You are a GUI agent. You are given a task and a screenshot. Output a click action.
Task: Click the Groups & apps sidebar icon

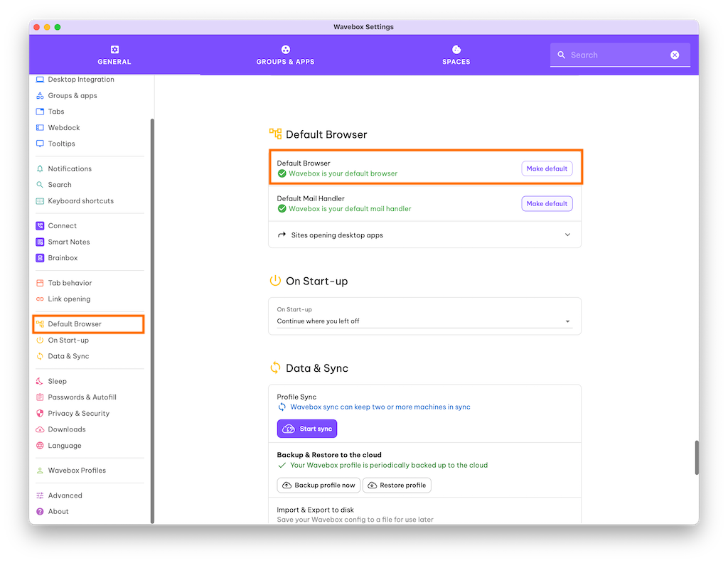[40, 96]
